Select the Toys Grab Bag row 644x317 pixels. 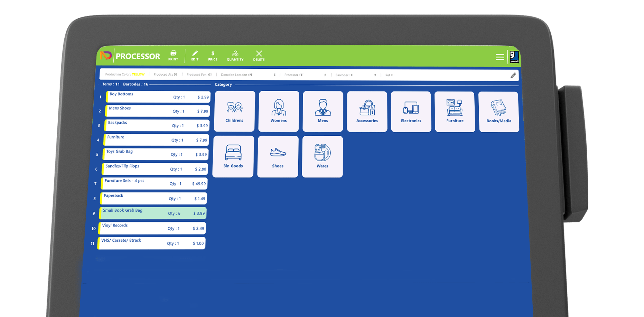coord(156,154)
